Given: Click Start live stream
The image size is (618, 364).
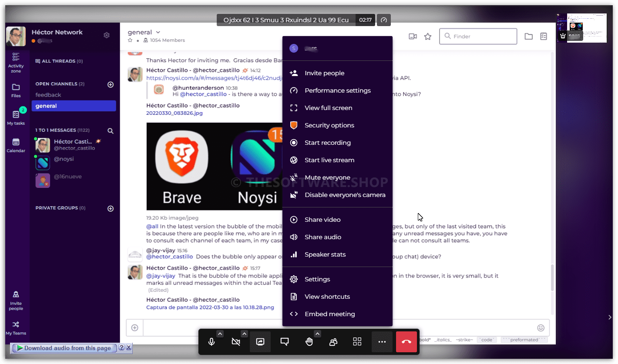Looking at the screenshot, I should coord(337,160).
